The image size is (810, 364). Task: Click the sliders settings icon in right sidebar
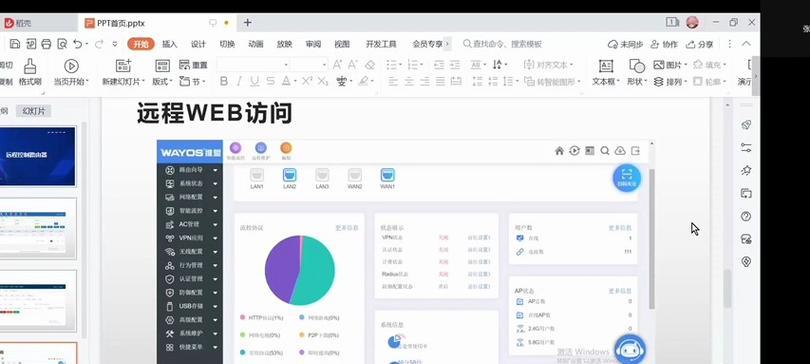coord(746,148)
